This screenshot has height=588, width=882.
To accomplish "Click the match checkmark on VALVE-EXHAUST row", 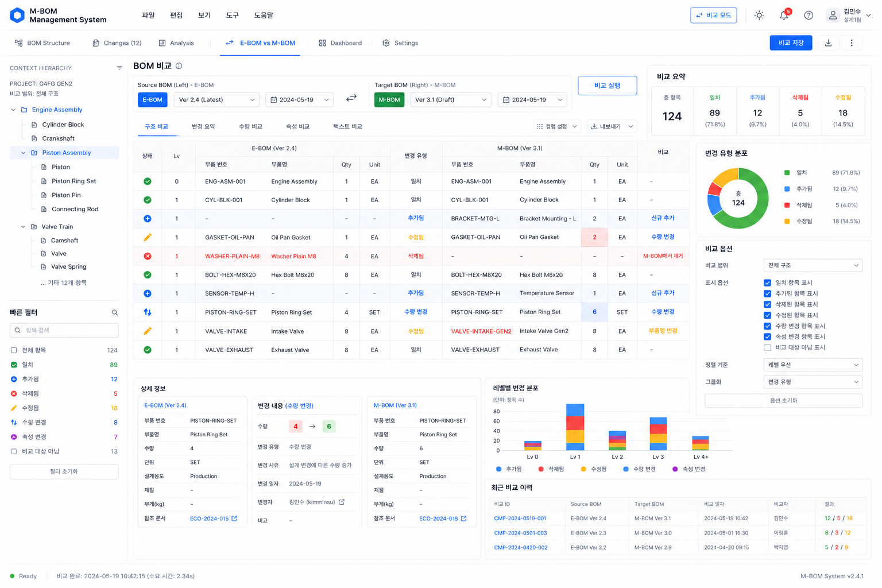I will pos(148,350).
